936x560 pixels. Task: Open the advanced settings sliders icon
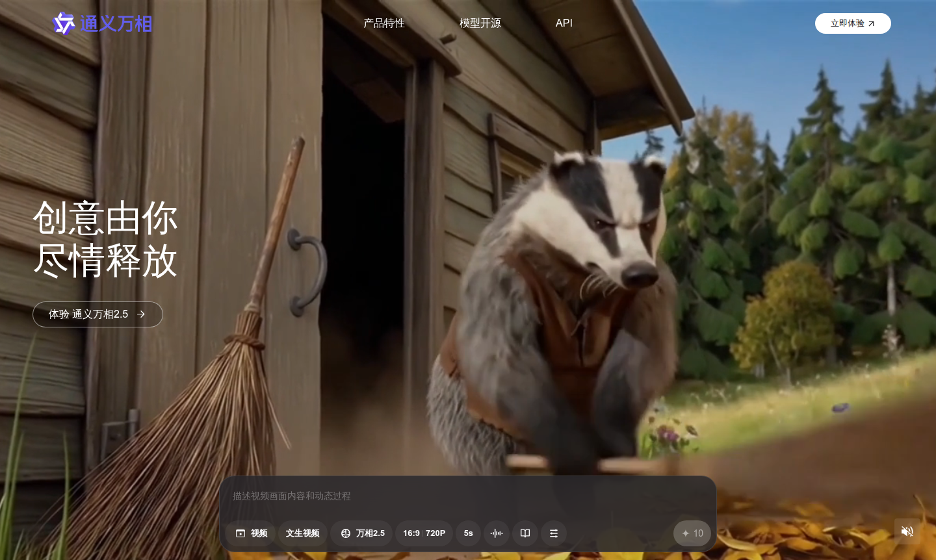[x=554, y=533]
